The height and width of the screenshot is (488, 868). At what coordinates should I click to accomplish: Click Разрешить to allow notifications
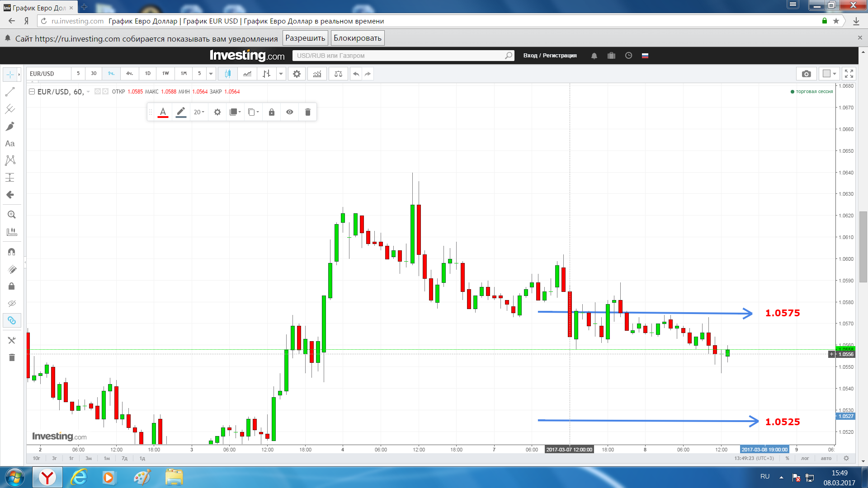pos(305,38)
